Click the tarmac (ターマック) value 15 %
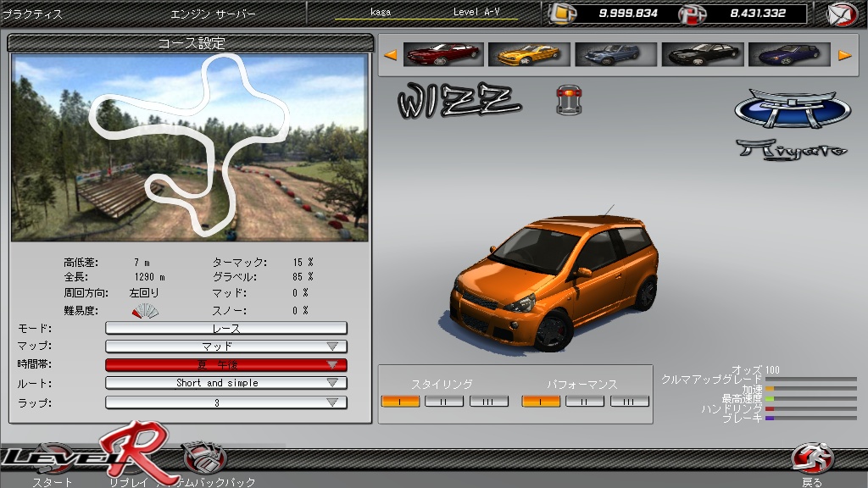Viewport: 868px width, 488px height. point(303,263)
